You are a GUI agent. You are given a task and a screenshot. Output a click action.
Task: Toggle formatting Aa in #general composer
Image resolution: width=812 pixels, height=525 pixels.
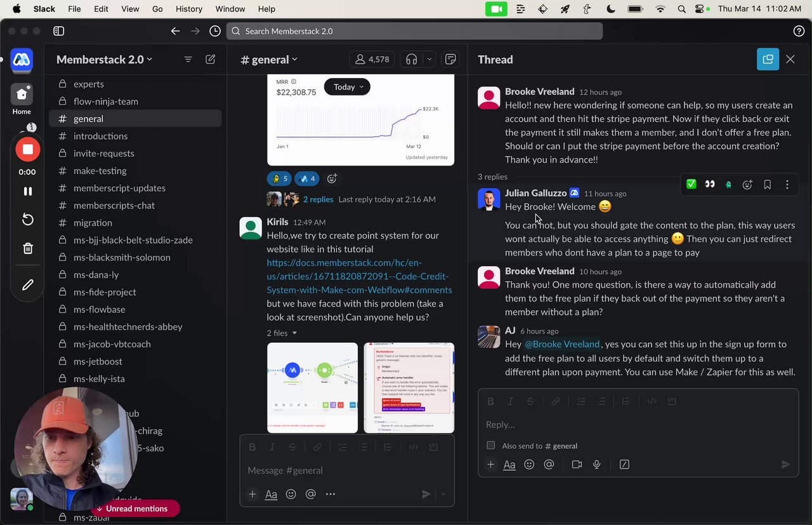(x=271, y=494)
